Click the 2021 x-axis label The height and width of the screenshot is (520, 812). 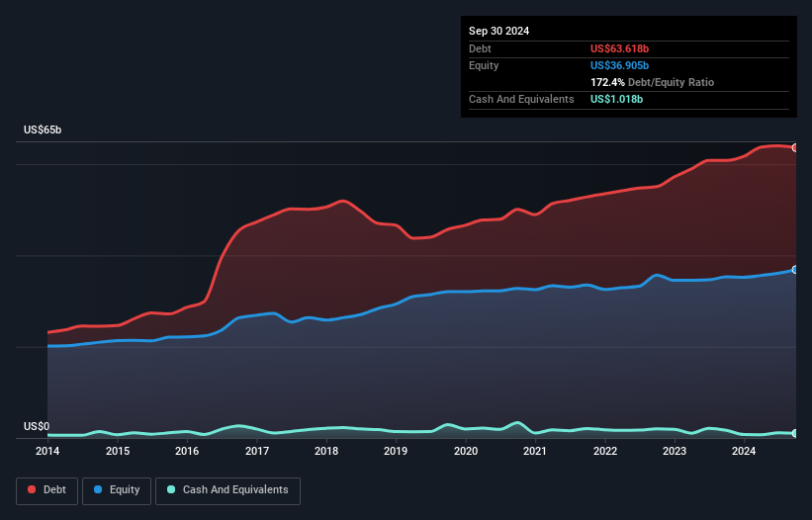pyautogui.click(x=535, y=451)
